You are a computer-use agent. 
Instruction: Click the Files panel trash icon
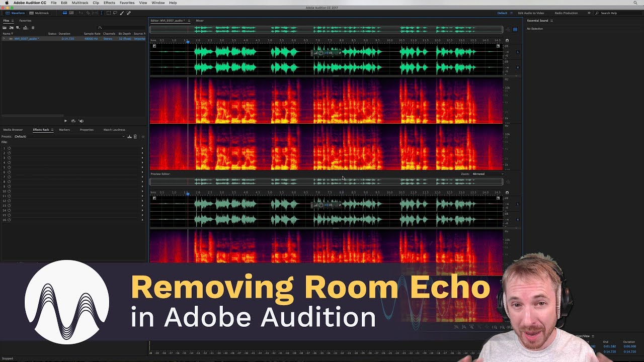33,28
